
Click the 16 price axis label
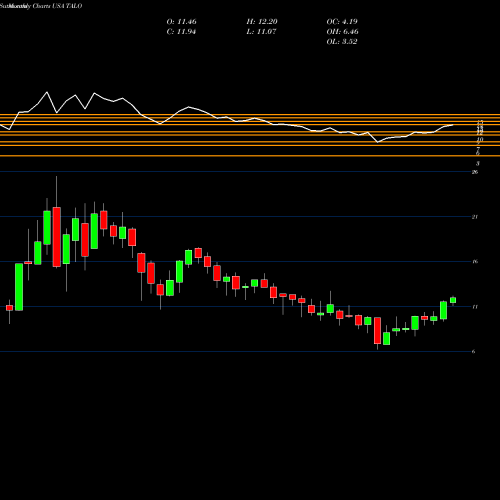475,261
